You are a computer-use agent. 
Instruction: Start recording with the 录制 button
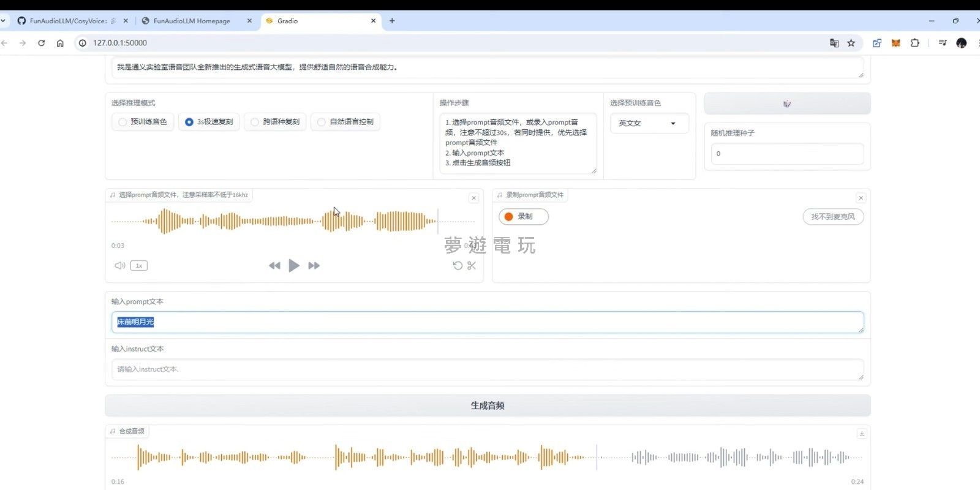point(524,216)
